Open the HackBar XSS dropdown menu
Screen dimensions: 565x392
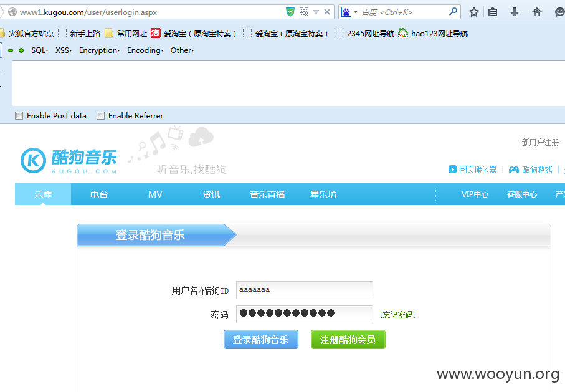[64, 50]
